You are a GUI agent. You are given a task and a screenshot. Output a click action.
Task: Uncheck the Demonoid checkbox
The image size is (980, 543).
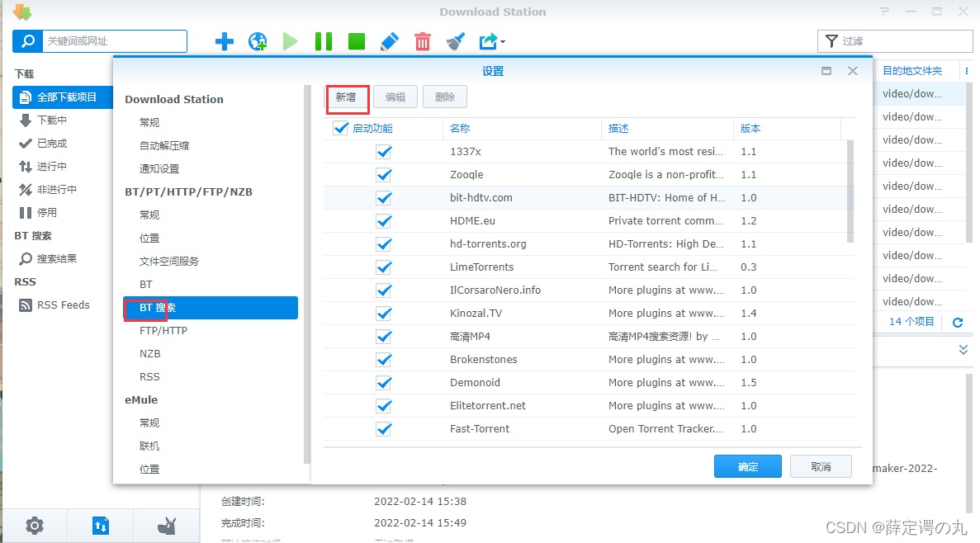(x=384, y=383)
